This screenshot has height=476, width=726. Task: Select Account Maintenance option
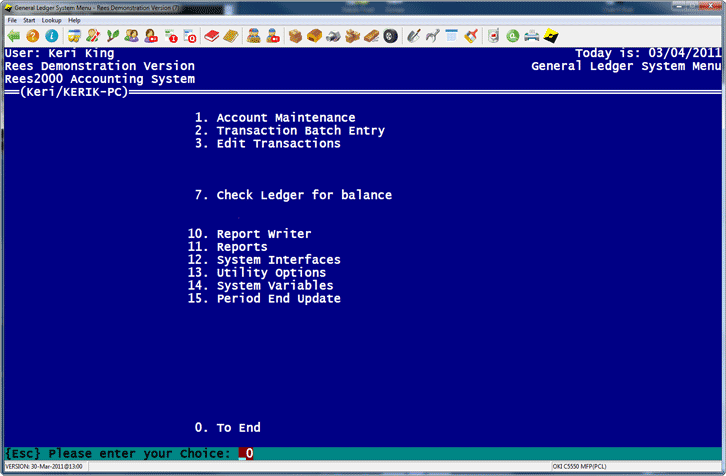(285, 118)
